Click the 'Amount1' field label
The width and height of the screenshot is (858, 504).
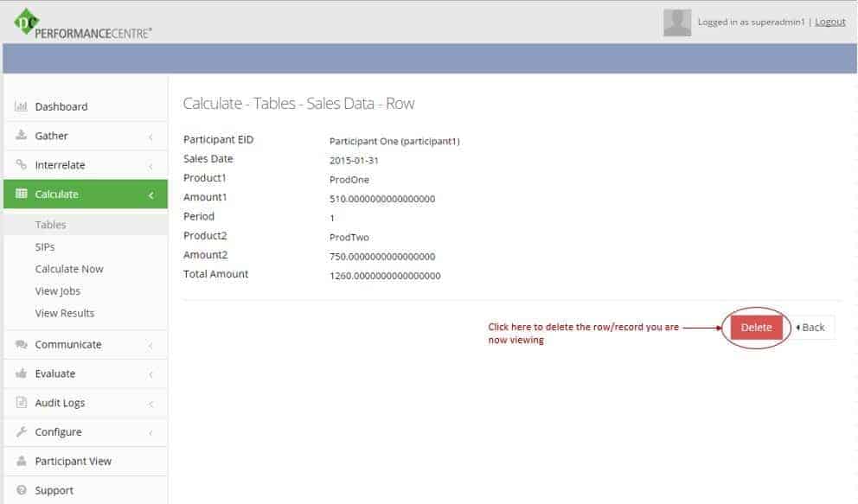click(x=205, y=197)
